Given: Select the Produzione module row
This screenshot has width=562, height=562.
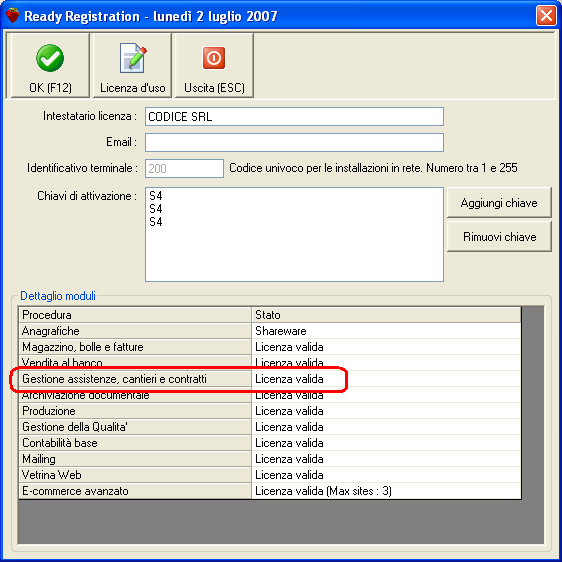Looking at the screenshot, I should point(270,411).
